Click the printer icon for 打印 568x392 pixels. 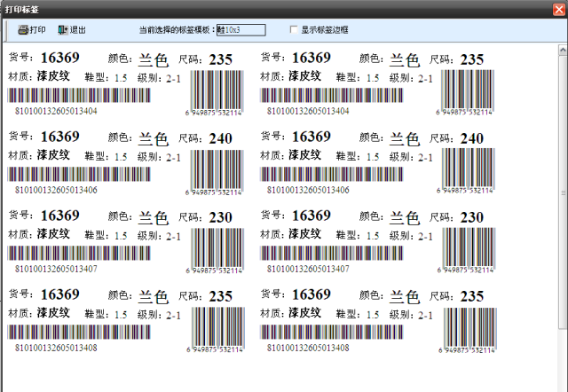tap(23, 29)
